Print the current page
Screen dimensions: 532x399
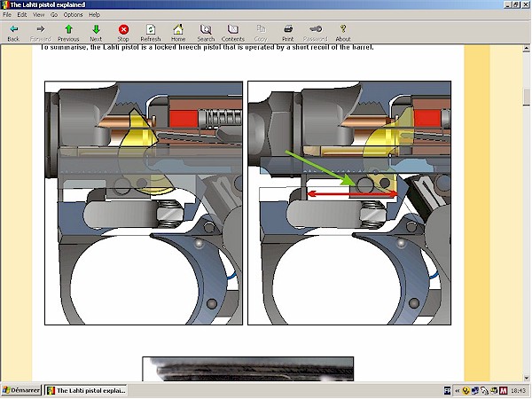click(287, 33)
